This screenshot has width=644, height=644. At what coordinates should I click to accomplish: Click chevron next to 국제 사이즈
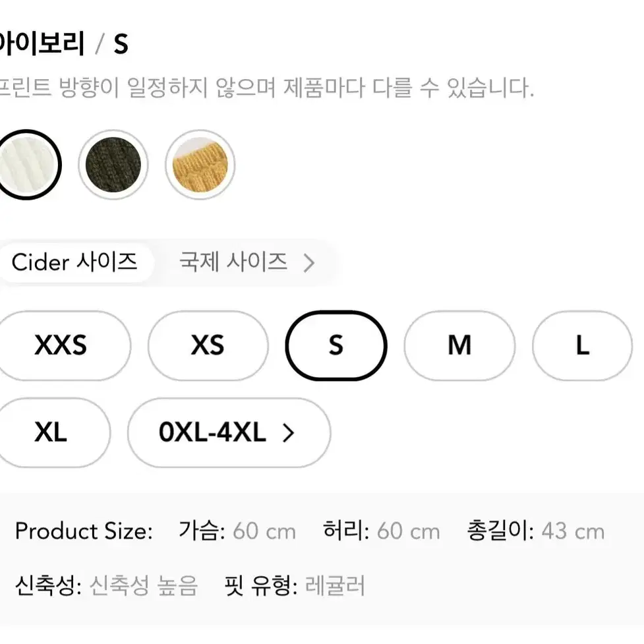click(309, 263)
